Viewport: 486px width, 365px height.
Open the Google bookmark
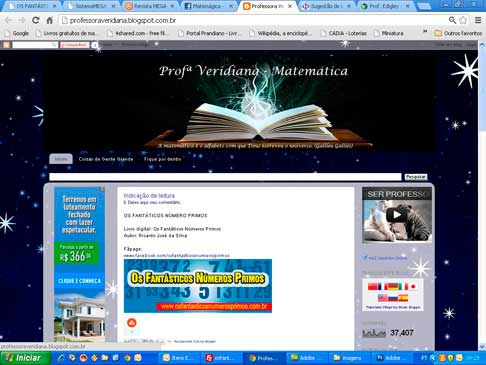17,33
